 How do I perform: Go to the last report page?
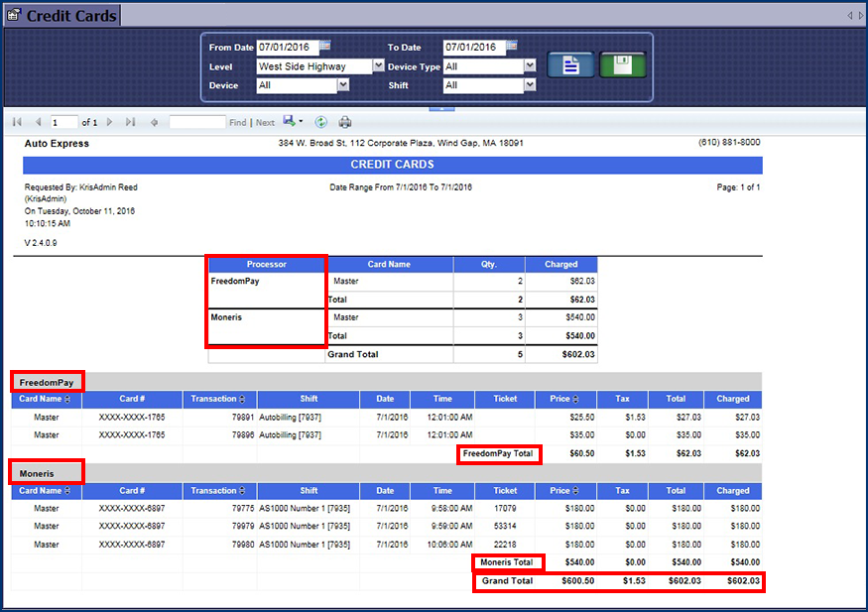point(130,122)
